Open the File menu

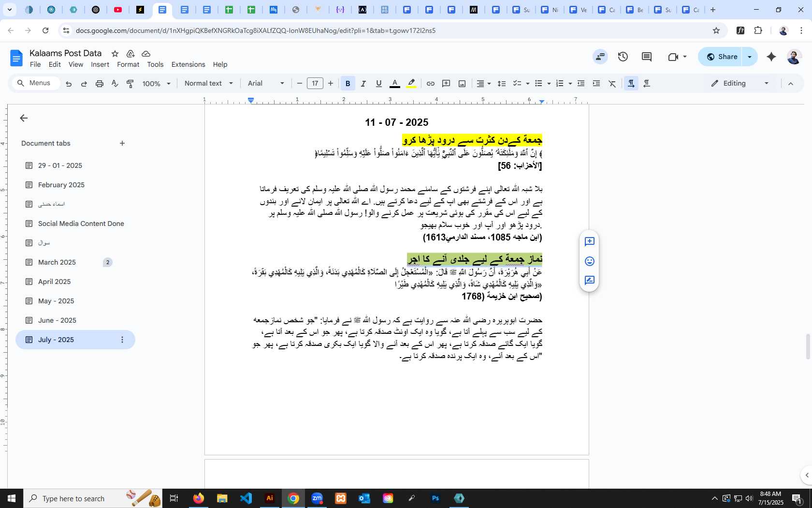(x=35, y=64)
